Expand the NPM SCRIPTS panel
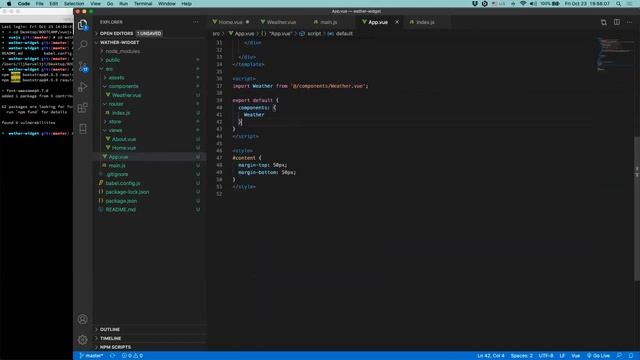This screenshot has width=640, height=360. (116, 347)
